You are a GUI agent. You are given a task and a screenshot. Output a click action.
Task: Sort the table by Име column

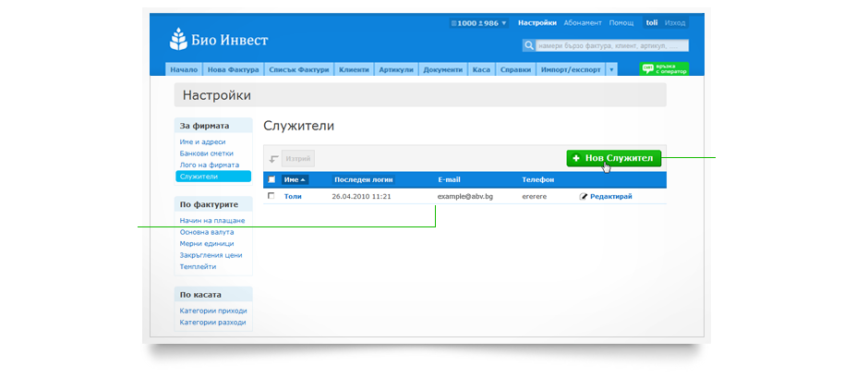click(295, 179)
